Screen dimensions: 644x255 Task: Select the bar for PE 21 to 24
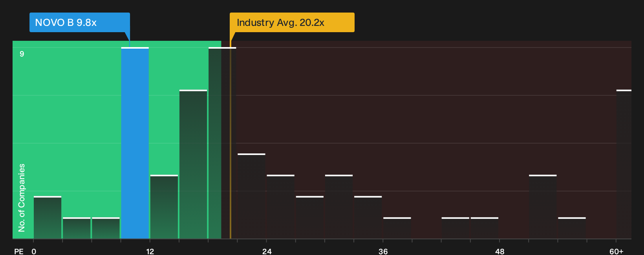(252, 196)
